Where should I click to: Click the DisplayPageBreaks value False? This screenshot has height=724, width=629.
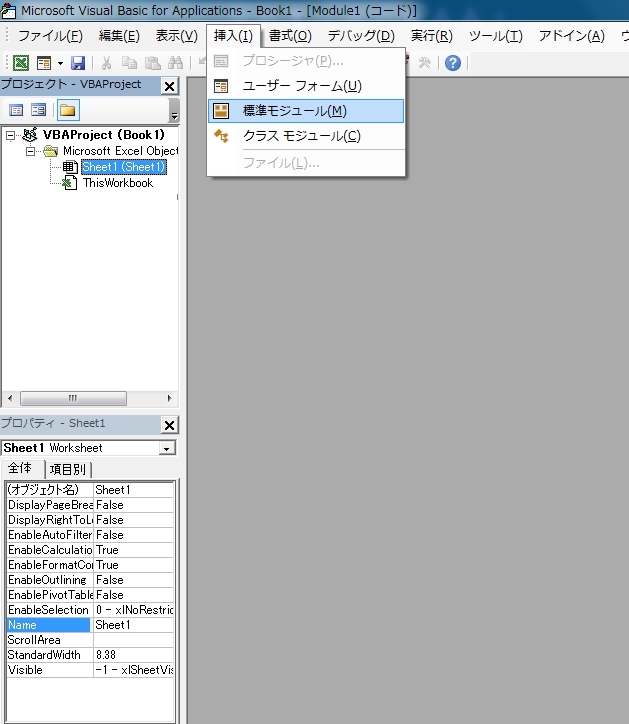(133, 505)
